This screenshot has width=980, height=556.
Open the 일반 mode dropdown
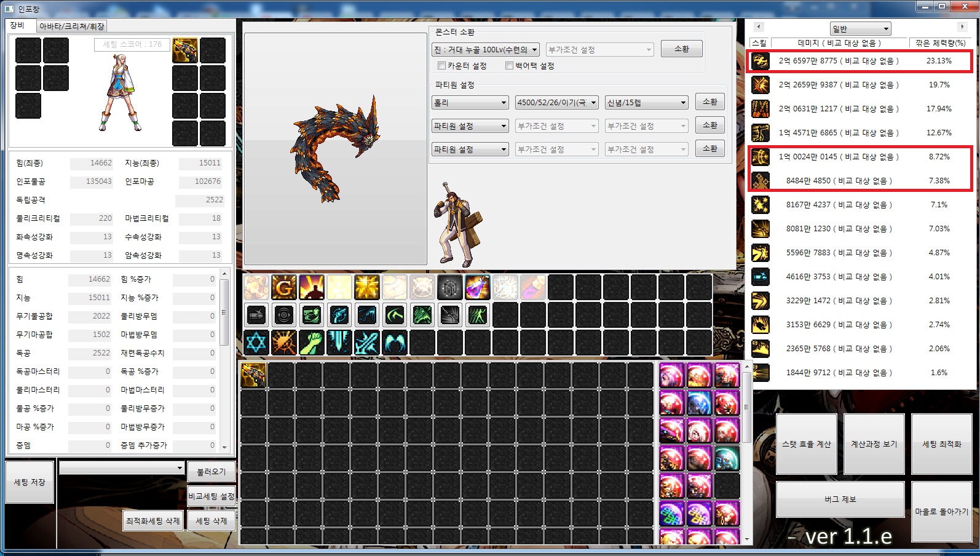[x=860, y=29]
